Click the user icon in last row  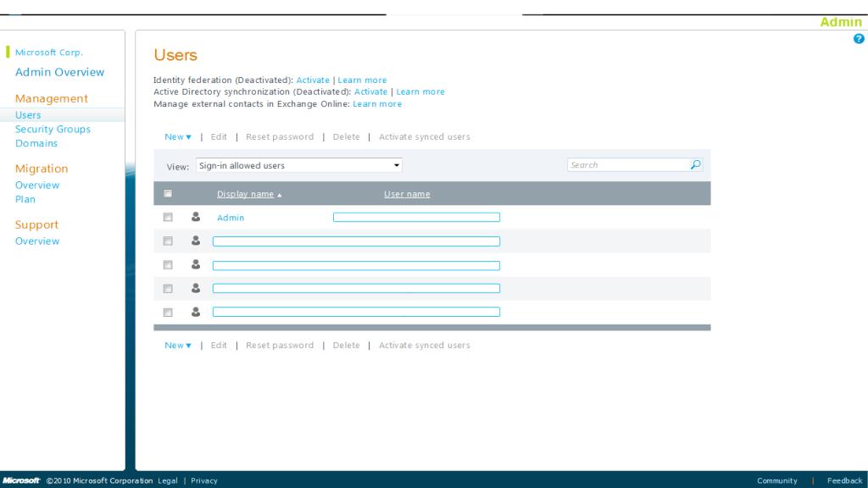196,312
